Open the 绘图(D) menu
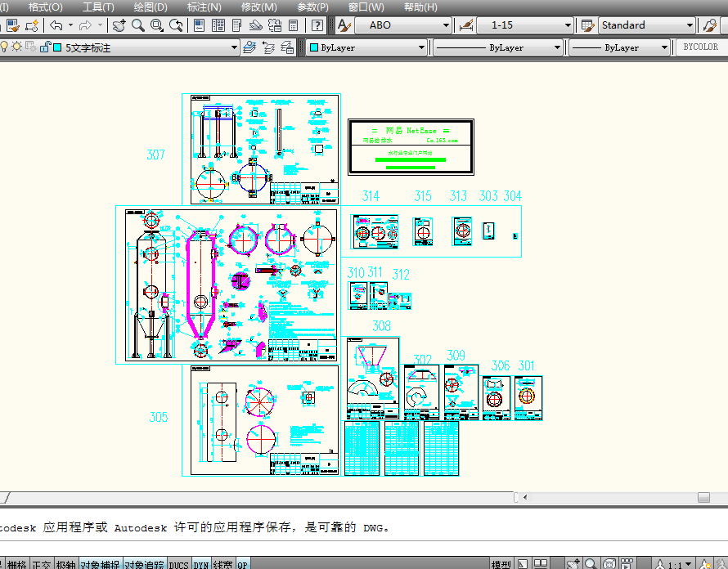The image size is (728, 569). pos(151,7)
